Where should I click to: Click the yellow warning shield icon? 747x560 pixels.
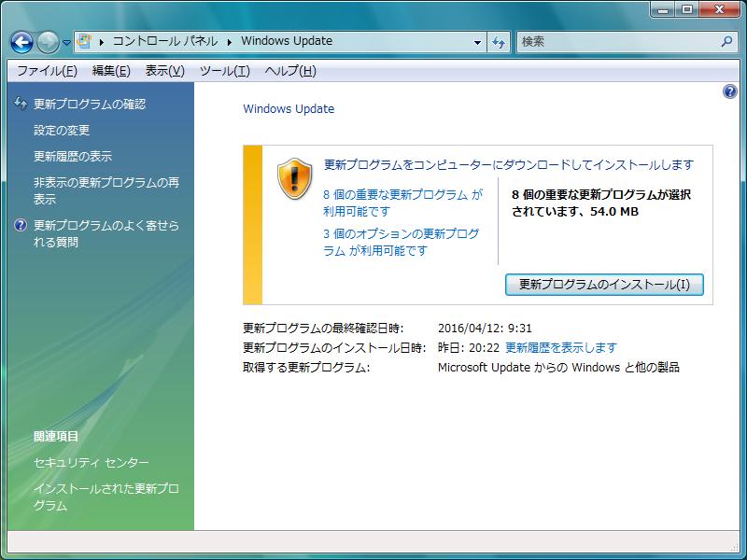(x=293, y=179)
